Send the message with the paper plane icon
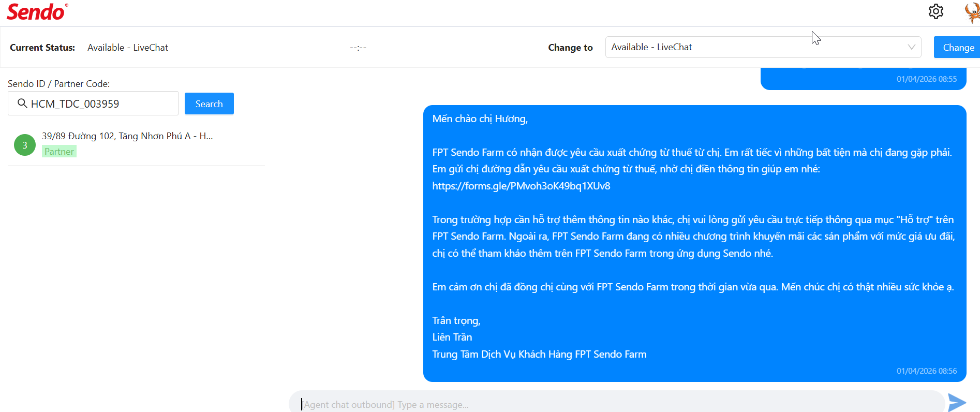The width and height of the screenshot is (980, 412). [x=957, y=402]
